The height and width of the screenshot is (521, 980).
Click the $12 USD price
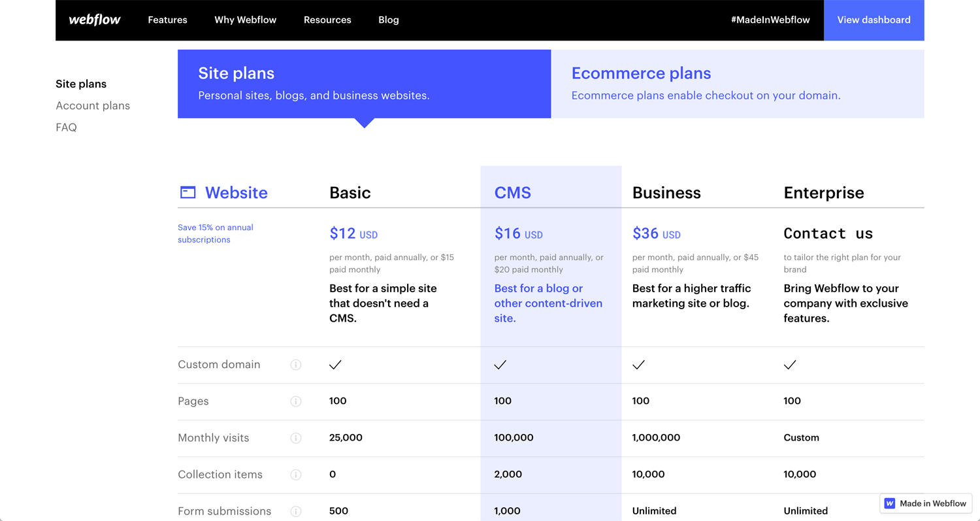coord(353,233)
